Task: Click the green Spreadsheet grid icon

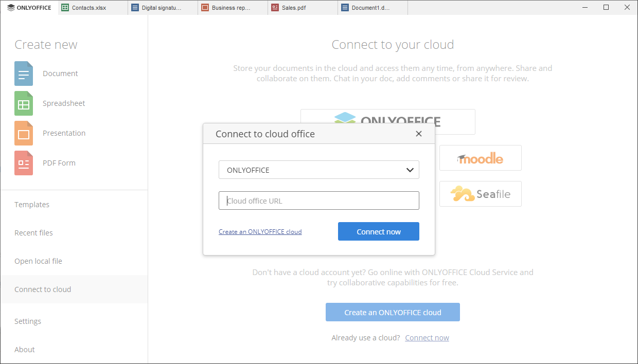Action: [24, 103]
